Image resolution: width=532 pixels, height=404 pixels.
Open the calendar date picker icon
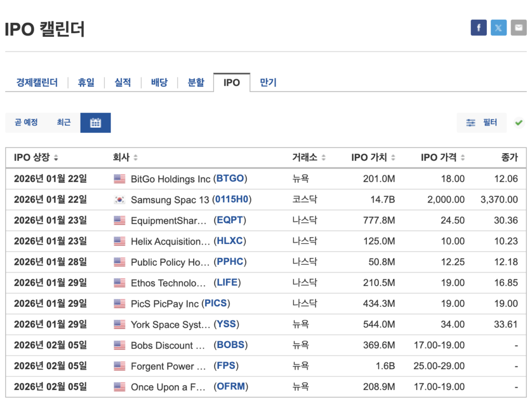tap(96, 123)
